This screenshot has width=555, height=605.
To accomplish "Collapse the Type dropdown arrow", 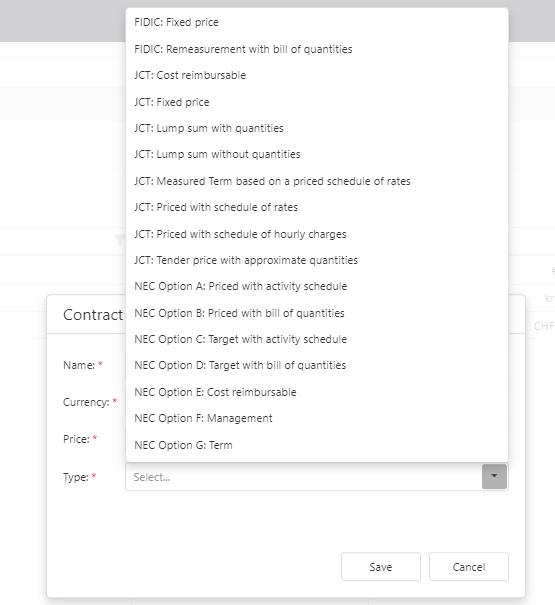I will tap(494, 477).
